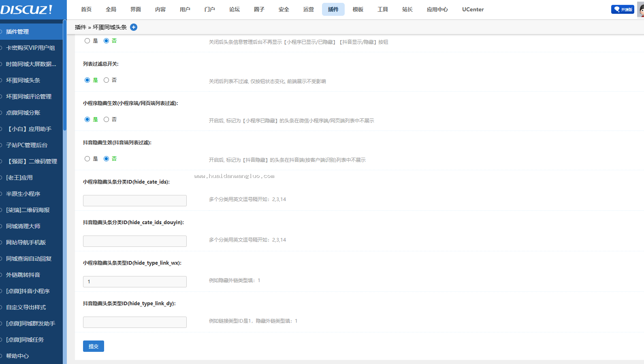Image resolution: width=644 pixels, height=364 pixels.
Task: Open 插件管理 in the sidebar
Action: pyautogui.click(x=31, y=32)
